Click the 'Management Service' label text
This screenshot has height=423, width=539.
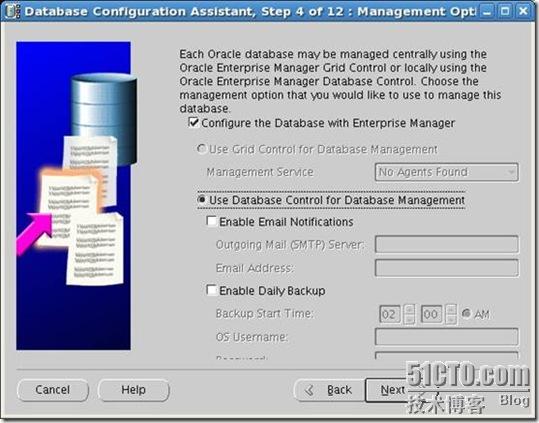coord(260,172)
